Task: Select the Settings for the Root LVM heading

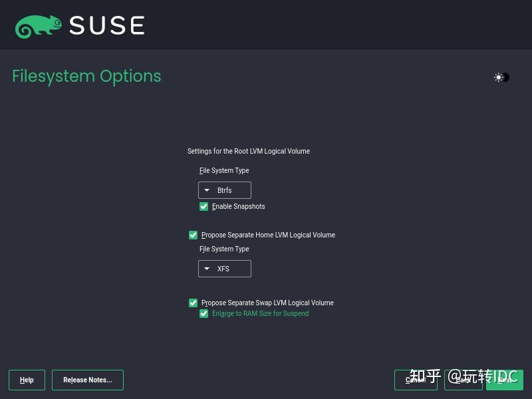Action: 249,151
